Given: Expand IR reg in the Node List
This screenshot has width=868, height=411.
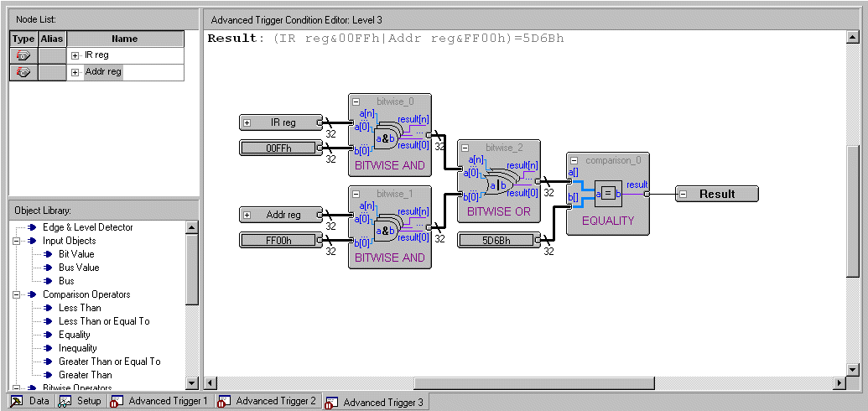Looking at the screenshot, I should coord(75,55).
